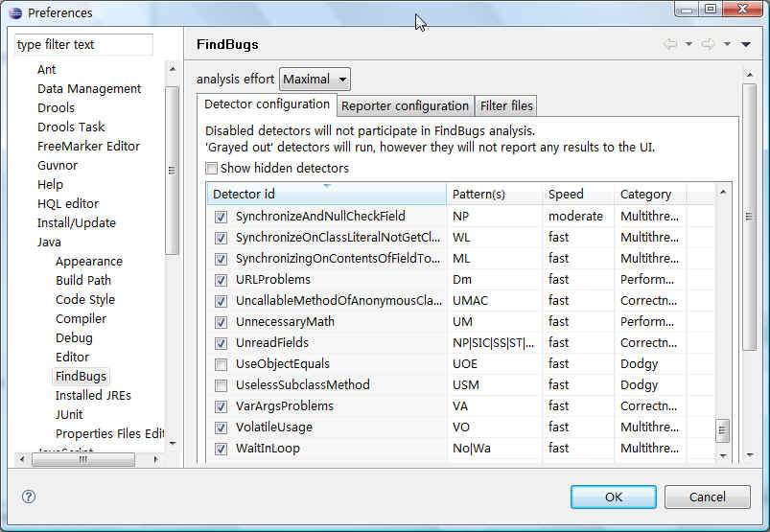
Task: Select Compiler under Java
Action: [x=81, y=318]
